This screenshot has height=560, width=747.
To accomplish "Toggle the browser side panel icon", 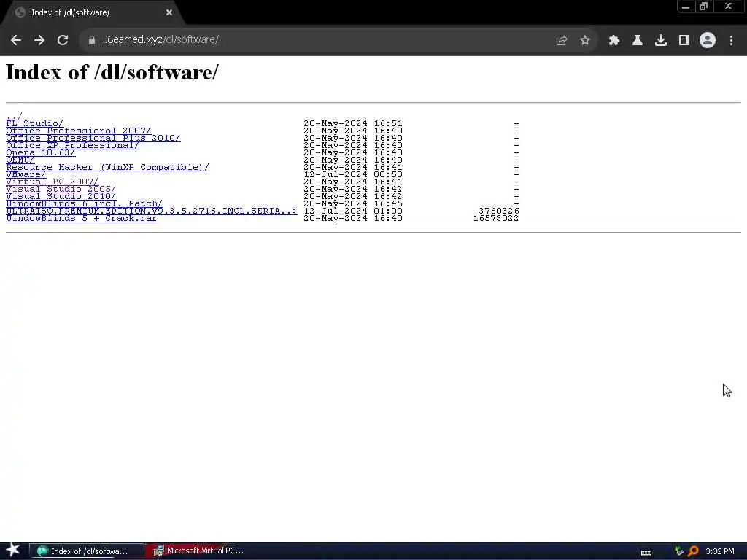I will coord(684,41).
